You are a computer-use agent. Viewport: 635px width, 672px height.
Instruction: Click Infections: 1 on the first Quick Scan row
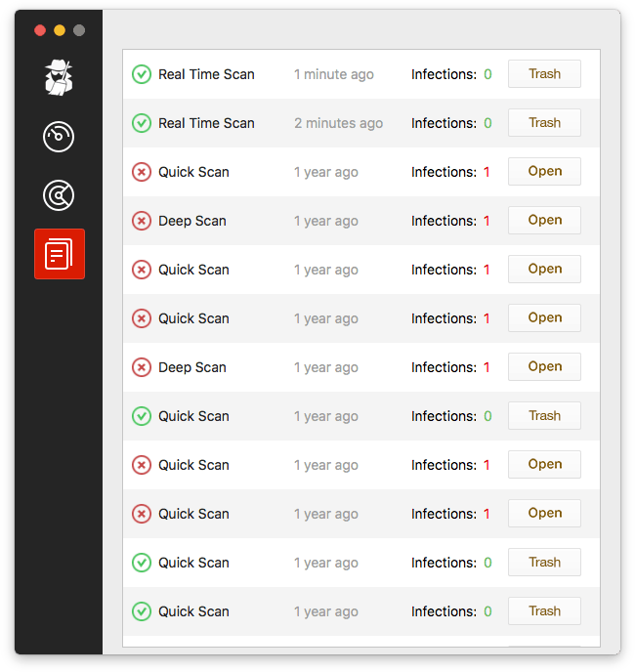click(450, 172)
